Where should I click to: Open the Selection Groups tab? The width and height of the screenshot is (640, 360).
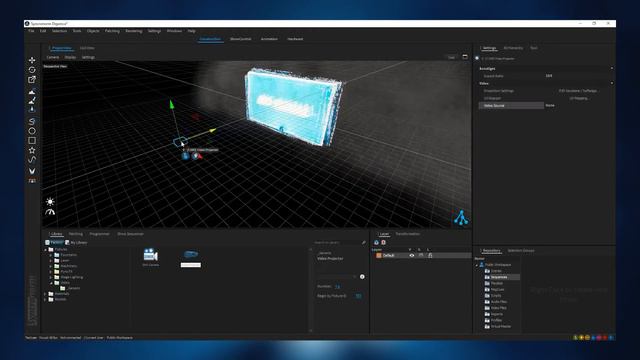click(x=521, y=251)
